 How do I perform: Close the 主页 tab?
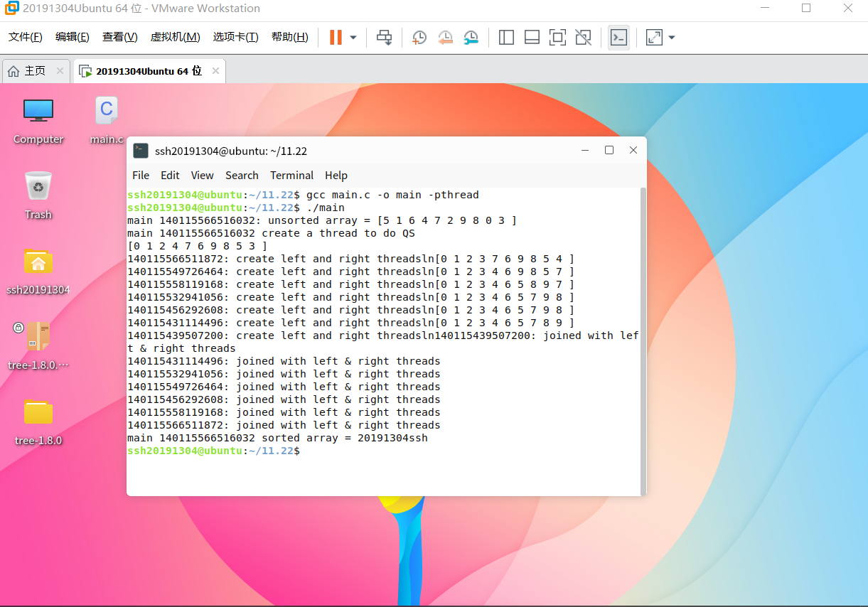pos(60,71)
